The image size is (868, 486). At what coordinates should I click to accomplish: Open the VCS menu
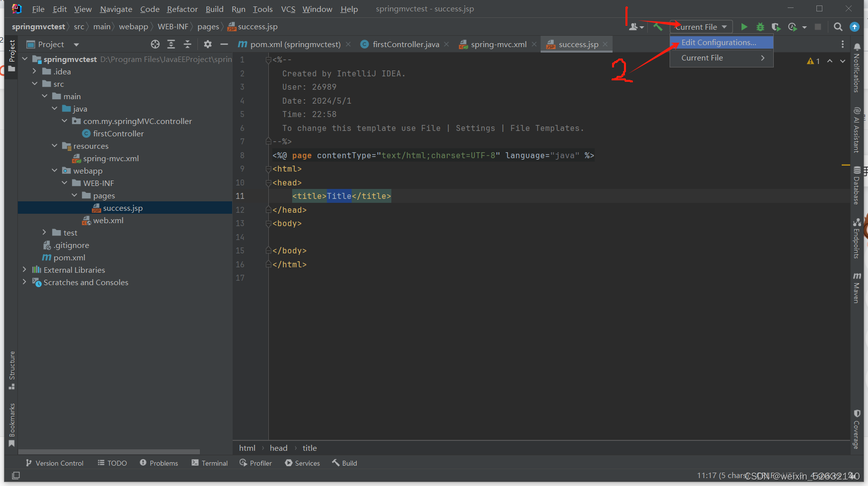(x=288, y=9)
